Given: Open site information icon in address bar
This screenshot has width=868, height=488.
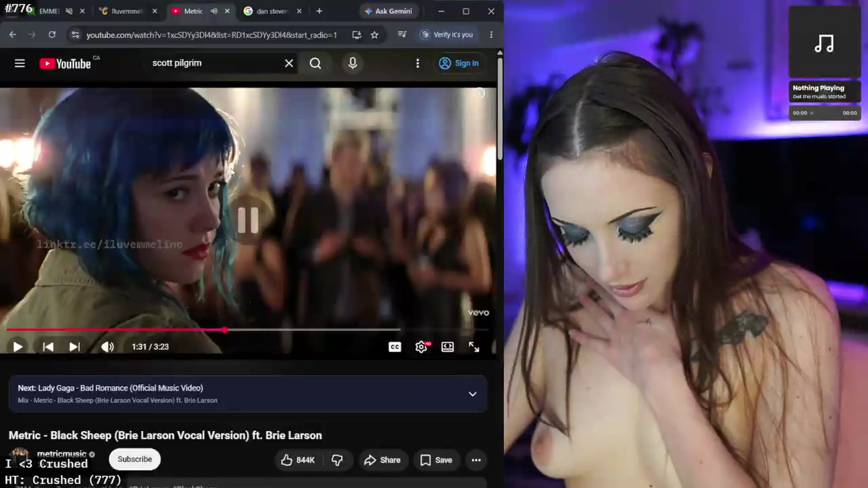Looking at the screenshot, I should (75, 35).
